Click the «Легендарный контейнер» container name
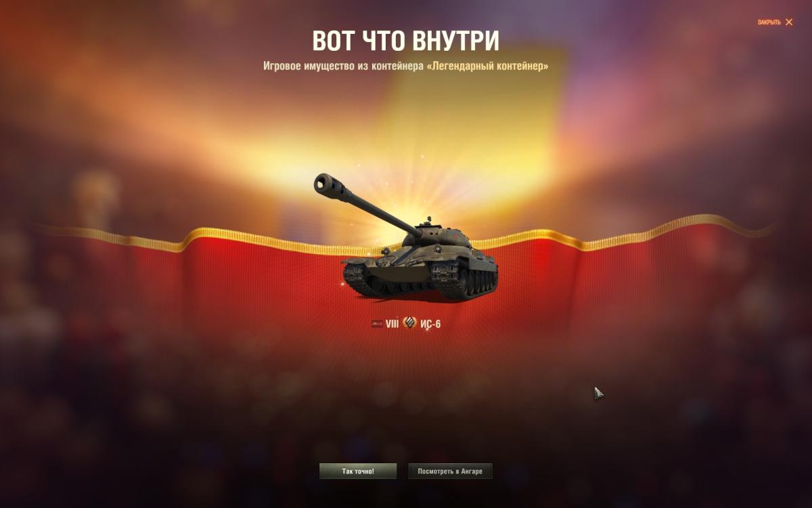812x508 pixels. (x=487, y=66)
